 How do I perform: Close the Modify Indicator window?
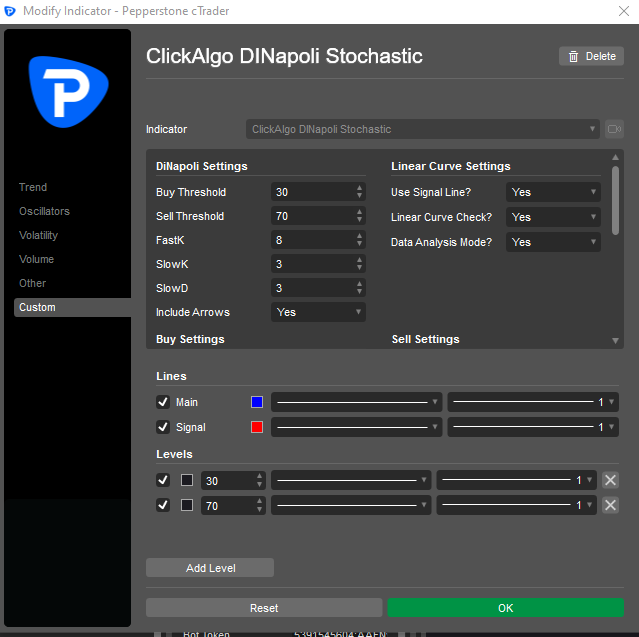(624, 11)
